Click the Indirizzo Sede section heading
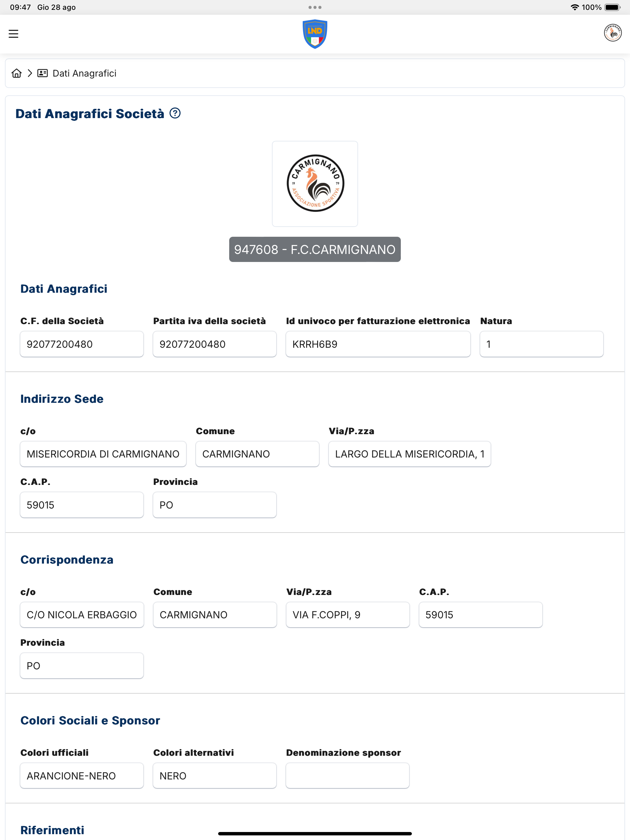 [62, 399]
